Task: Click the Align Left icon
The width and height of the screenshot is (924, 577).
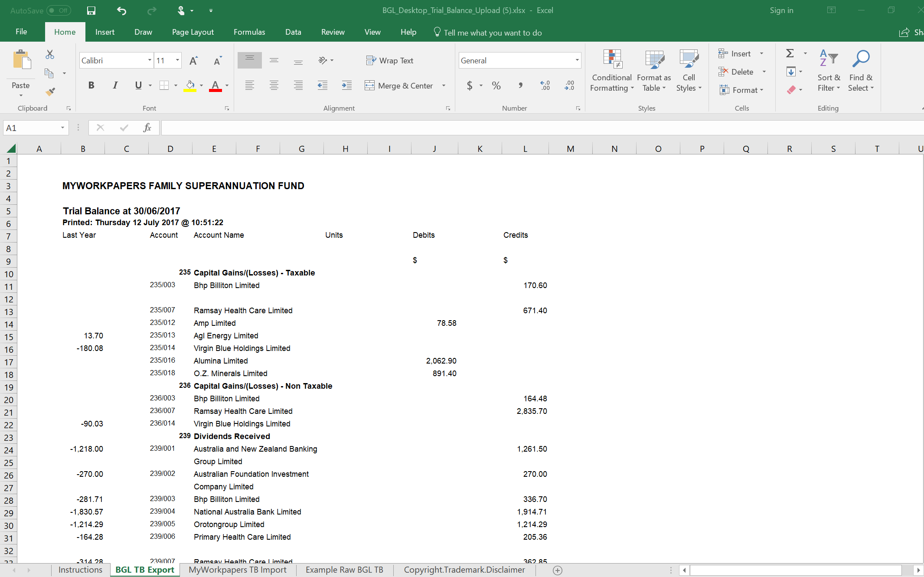Action: [x=249, y=85]
